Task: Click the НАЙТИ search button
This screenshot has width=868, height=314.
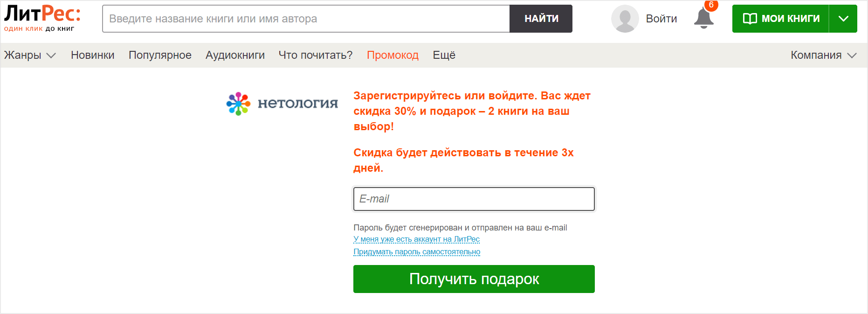Action: coord(541,19)
